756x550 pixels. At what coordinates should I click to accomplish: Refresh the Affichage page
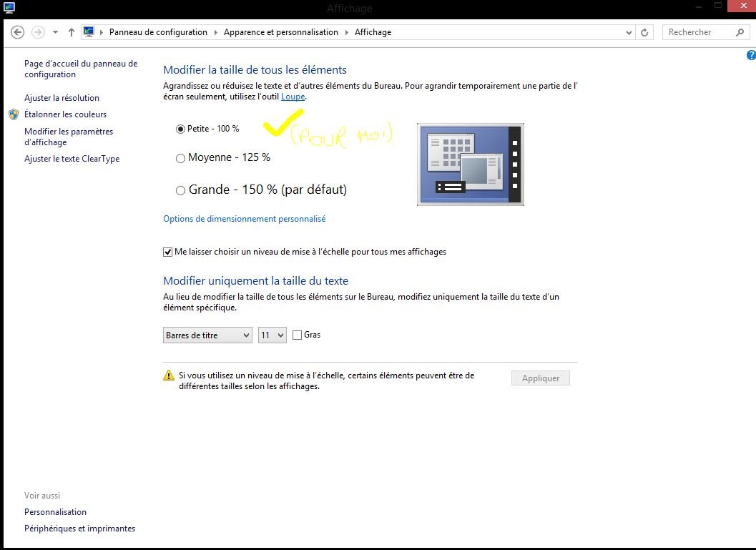click(644, 32)
